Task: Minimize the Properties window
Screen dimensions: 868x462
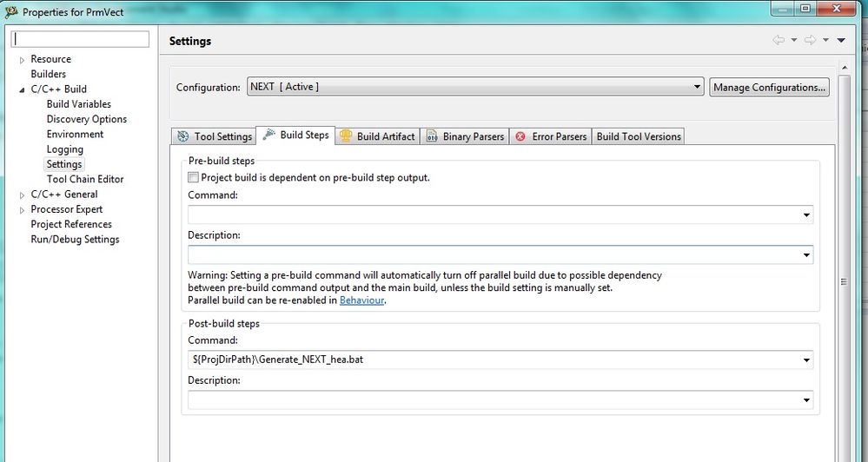Action: (782, 9)
